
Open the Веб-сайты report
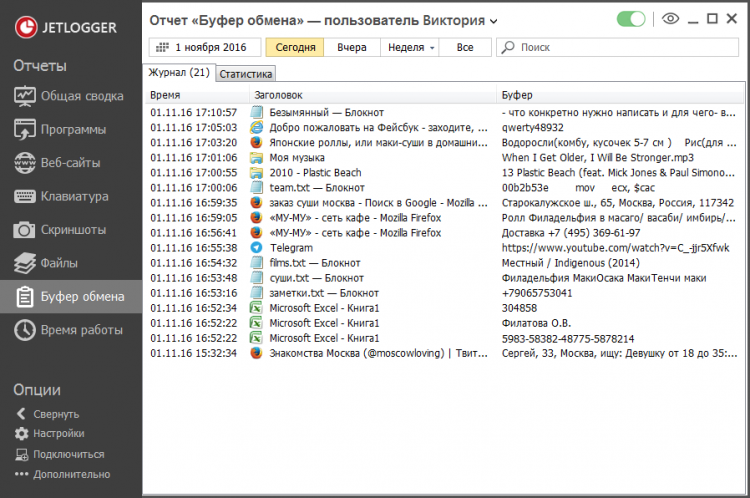[x=71, y=163]
